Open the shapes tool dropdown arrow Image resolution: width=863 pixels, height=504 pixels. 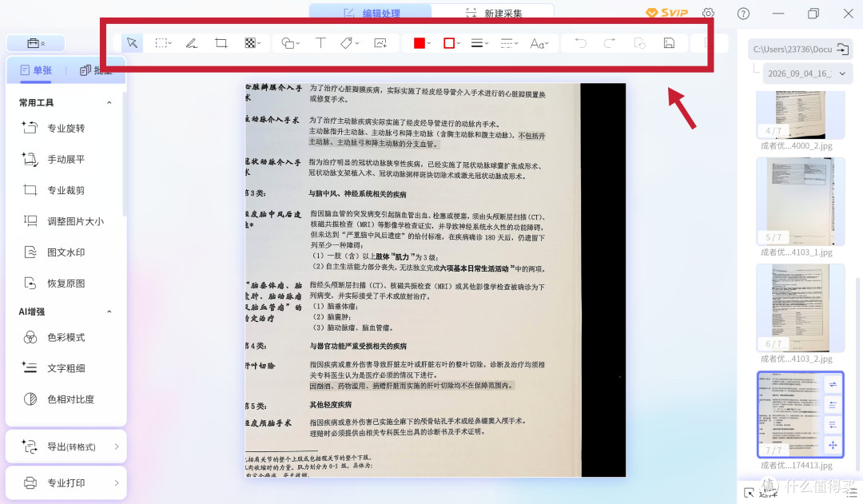(298, 43)
